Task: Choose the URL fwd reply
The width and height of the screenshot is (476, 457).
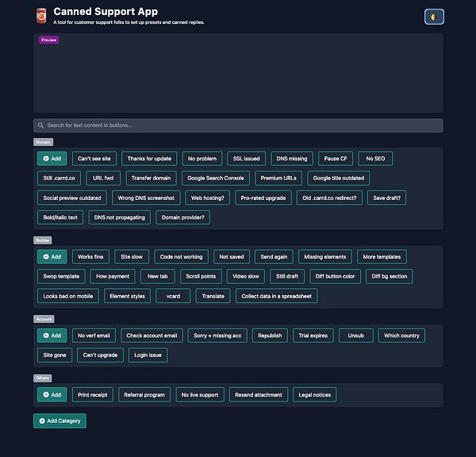Action: (103, 178)
